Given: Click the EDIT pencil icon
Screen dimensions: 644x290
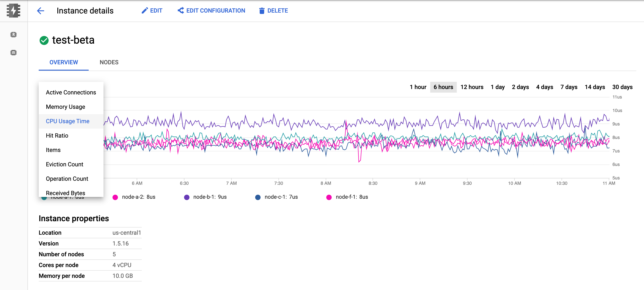Looking at the screenshot, I should 144,11.
